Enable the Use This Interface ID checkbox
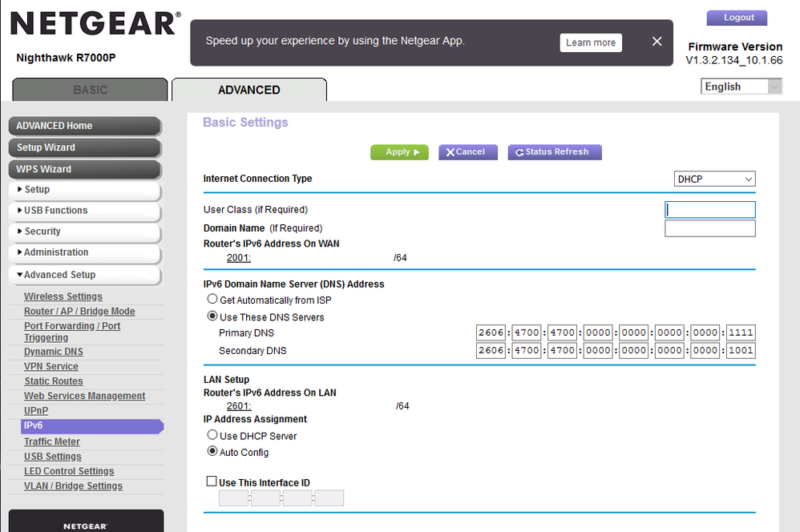800x532 pixels. coord(212,481)
